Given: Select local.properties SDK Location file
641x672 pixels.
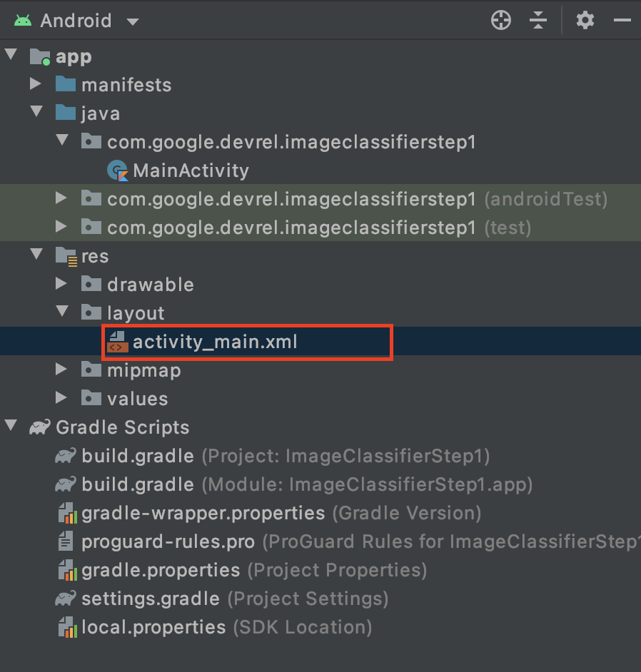Looking at the screenshot, I should 153,627.
